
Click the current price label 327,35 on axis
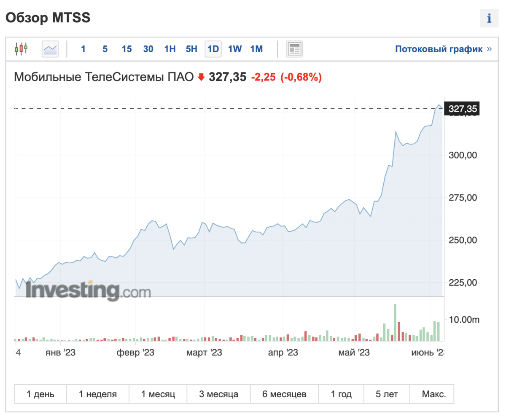[463, 109]
